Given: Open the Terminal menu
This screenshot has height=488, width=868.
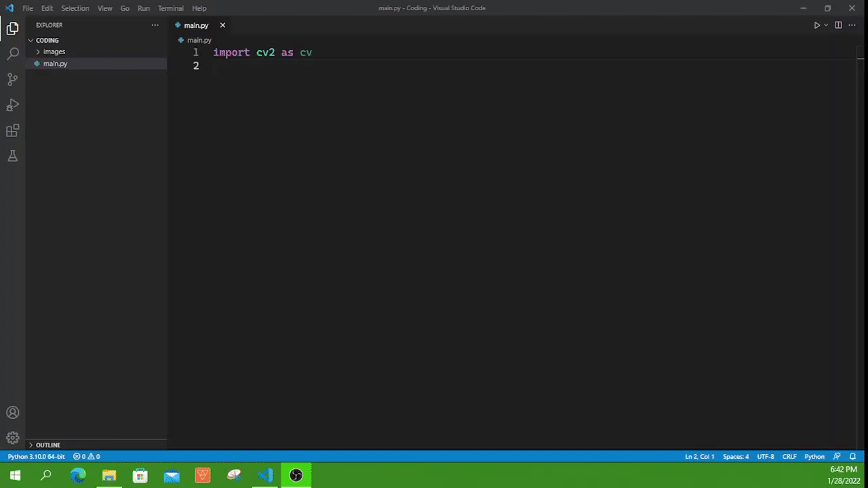Looking at the screenshot, I should pyautogui.click(x=170, y=8).
